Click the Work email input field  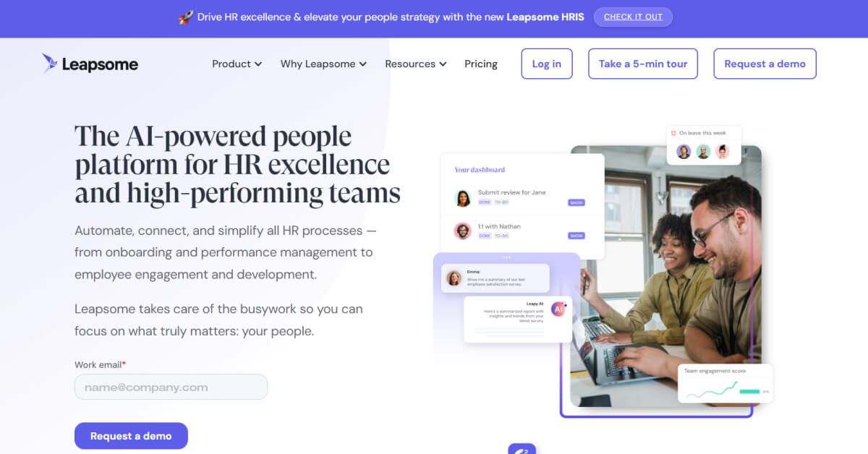pyautogui.click(x=171, y=387)
